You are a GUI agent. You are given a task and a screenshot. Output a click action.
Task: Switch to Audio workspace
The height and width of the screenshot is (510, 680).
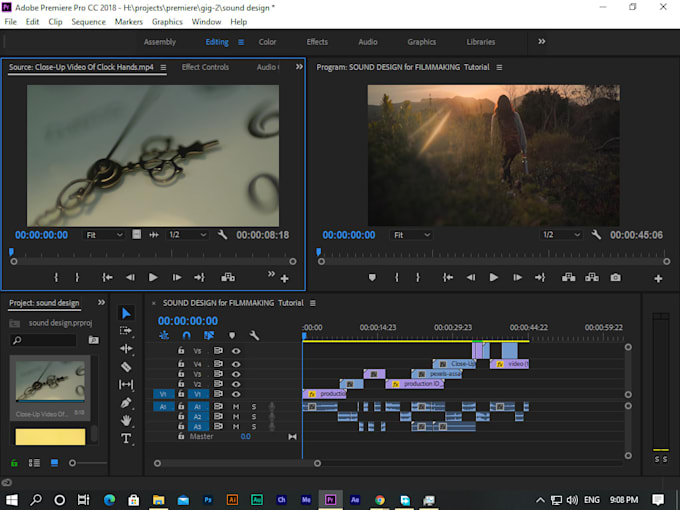pyautogui.click(x=368, y=42)
